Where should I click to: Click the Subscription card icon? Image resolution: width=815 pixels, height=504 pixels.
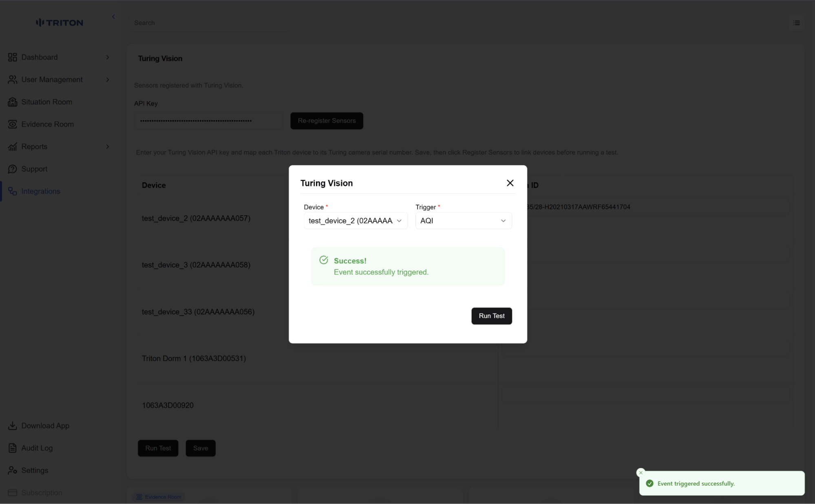point(13,493)
